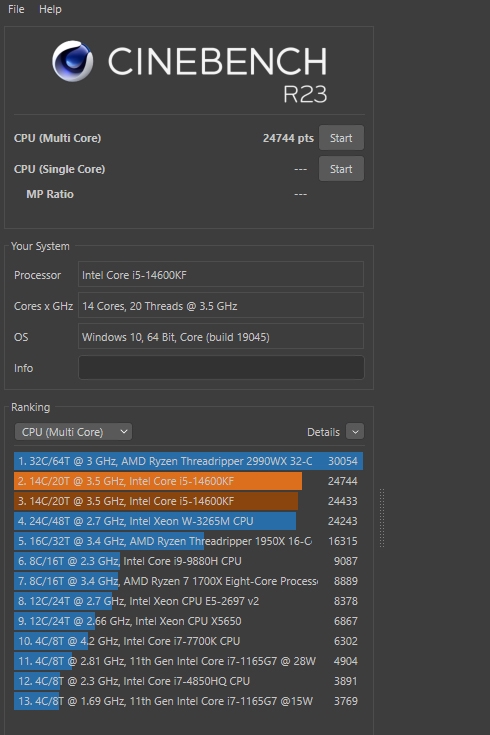Click the Cores x GHz field
Viewport: 490px width, 735px height.
coord(221,306)
